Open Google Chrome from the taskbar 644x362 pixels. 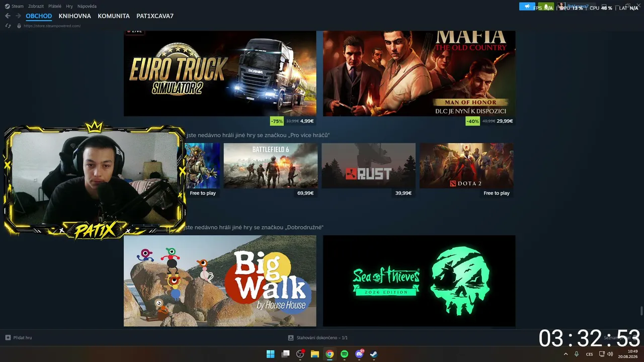(x=330, y=354)
